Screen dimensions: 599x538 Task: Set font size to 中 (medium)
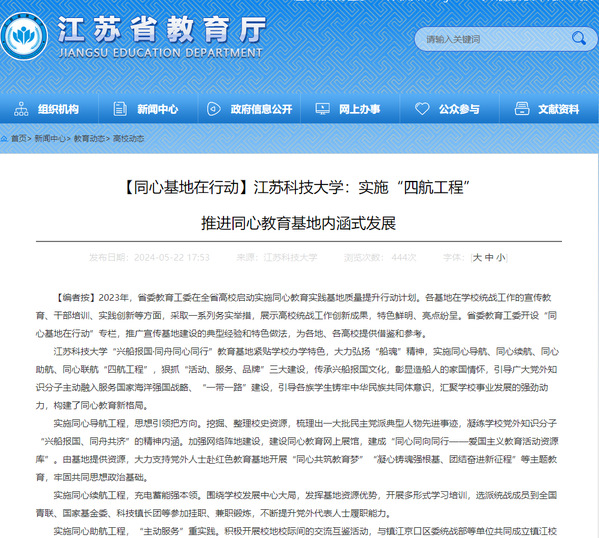click(x=489, y=258)
